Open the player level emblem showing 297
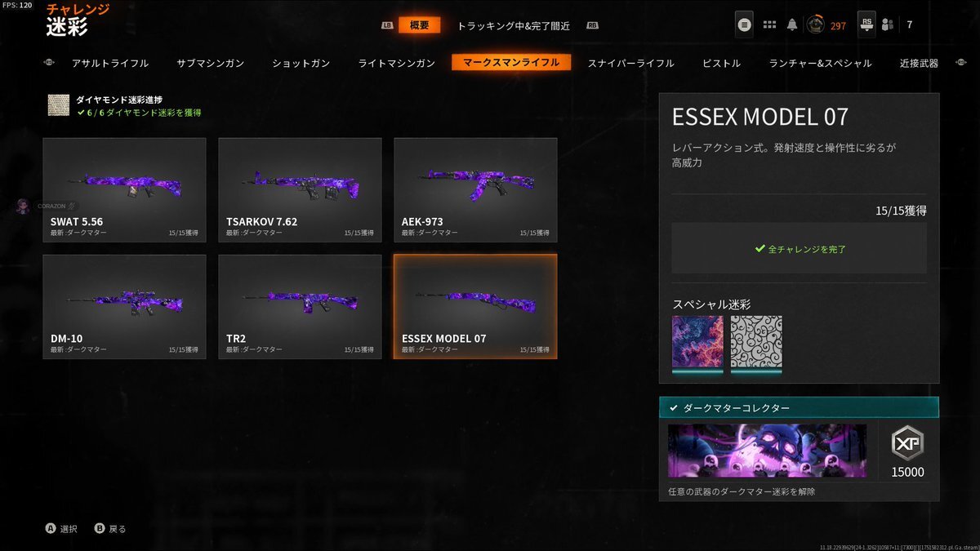The image size is (980, 551). click(x=815, y=25)
